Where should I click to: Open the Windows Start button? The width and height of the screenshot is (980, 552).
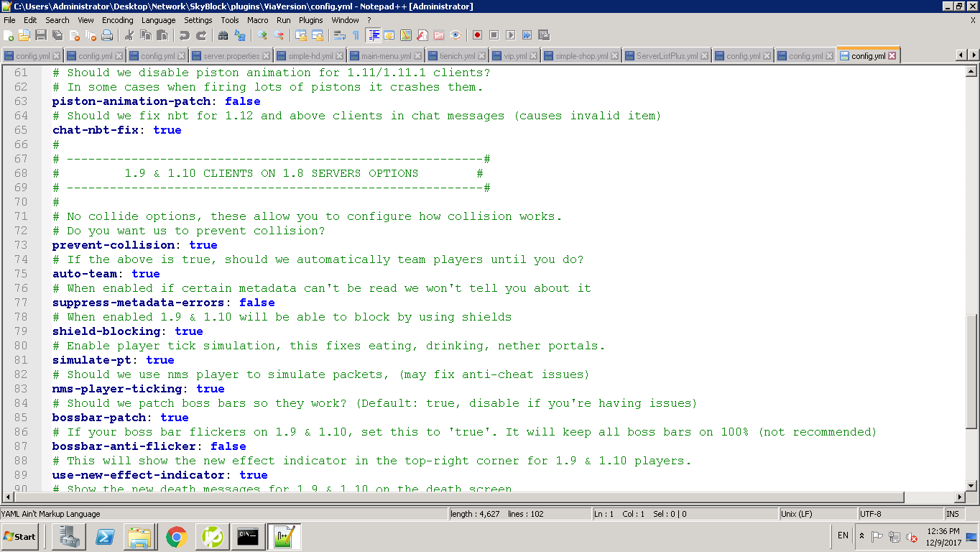(x=20, y=536)
